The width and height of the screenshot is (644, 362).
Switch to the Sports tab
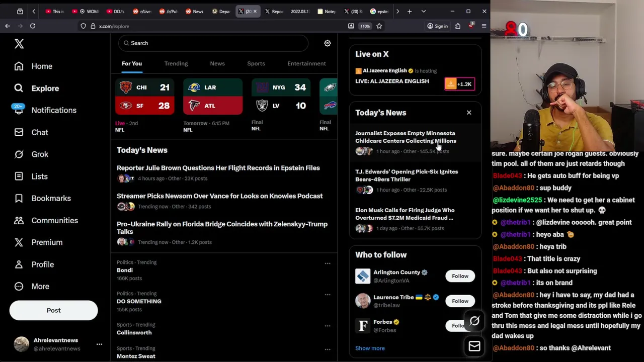coord(256,64)
